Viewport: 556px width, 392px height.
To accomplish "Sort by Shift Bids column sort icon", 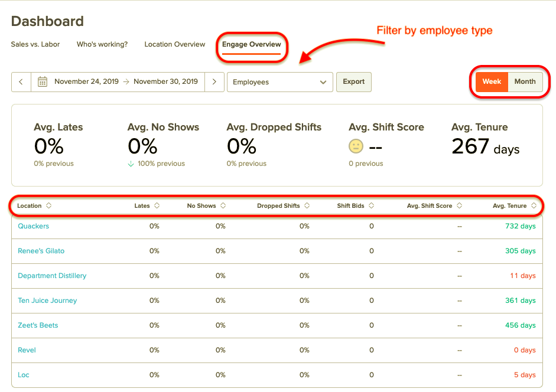I will [x=372, y=206].
